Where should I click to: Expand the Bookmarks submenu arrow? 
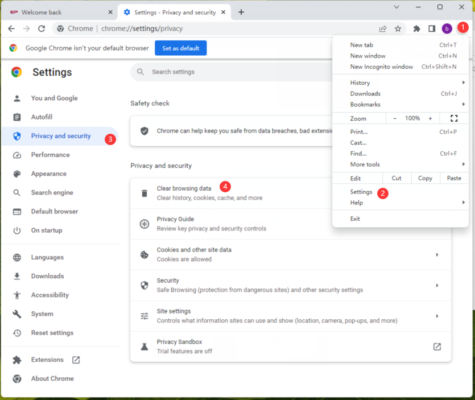(463, 104)
